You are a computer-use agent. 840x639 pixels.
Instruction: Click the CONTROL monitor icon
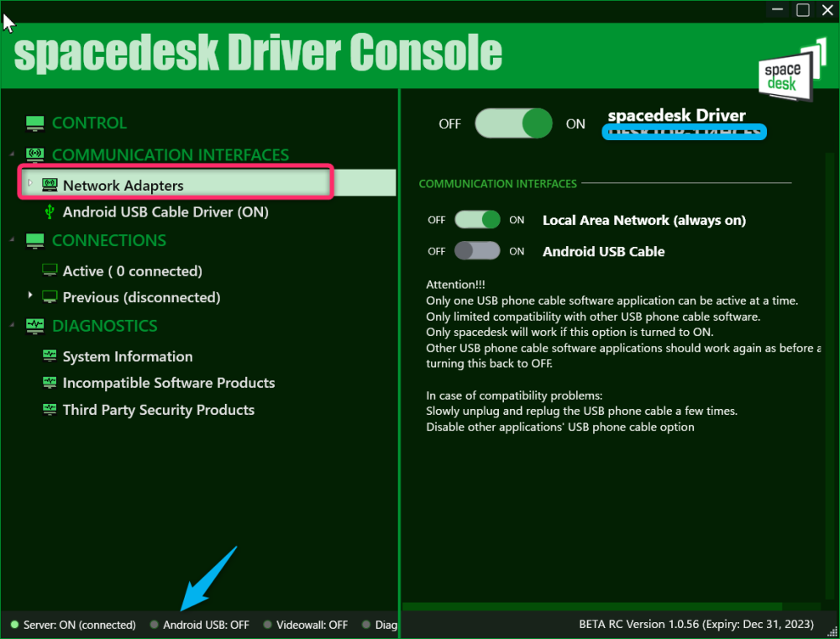coord(34,123)
